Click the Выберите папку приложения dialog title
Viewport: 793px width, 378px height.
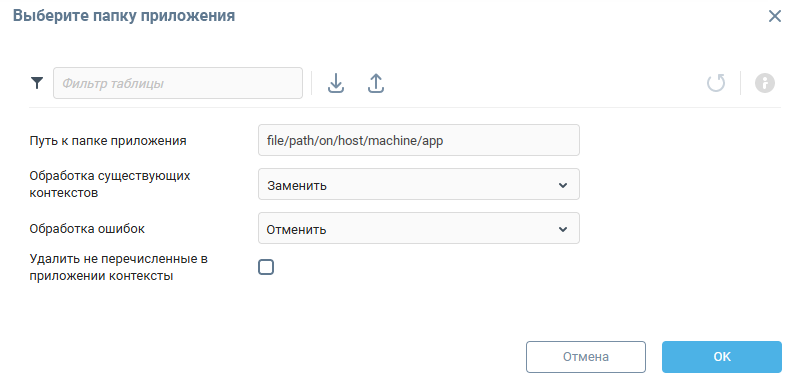(x=124, y=16)
